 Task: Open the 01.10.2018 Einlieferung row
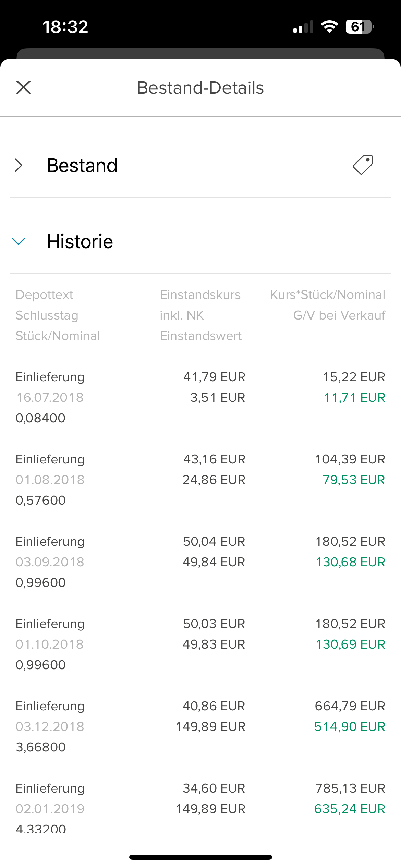(50, 644)
